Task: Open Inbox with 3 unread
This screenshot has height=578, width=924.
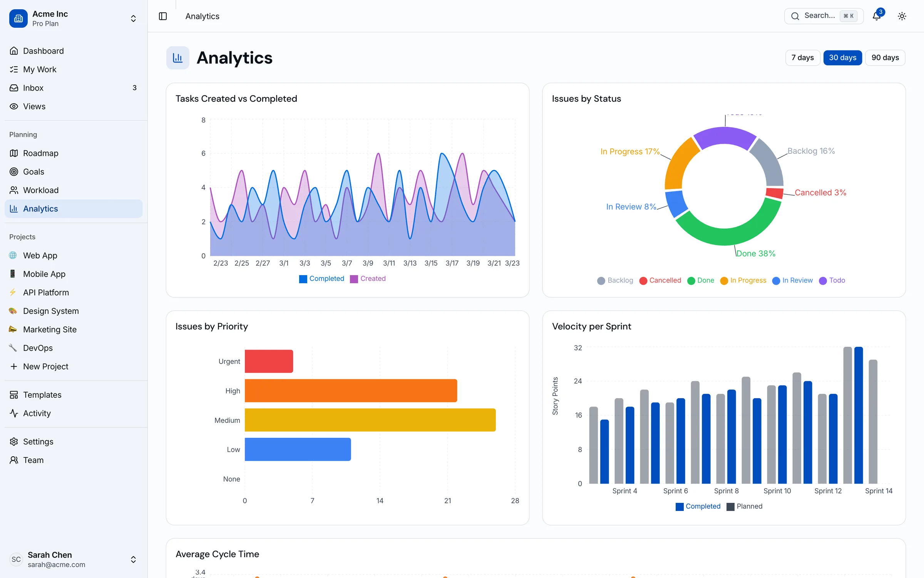Action: (74, 88)
